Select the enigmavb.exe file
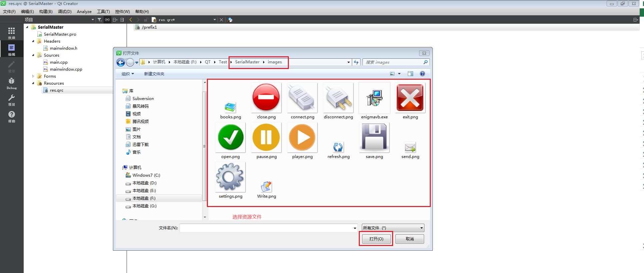Viewport: 644px width, 273px height. tap(374, 101)
